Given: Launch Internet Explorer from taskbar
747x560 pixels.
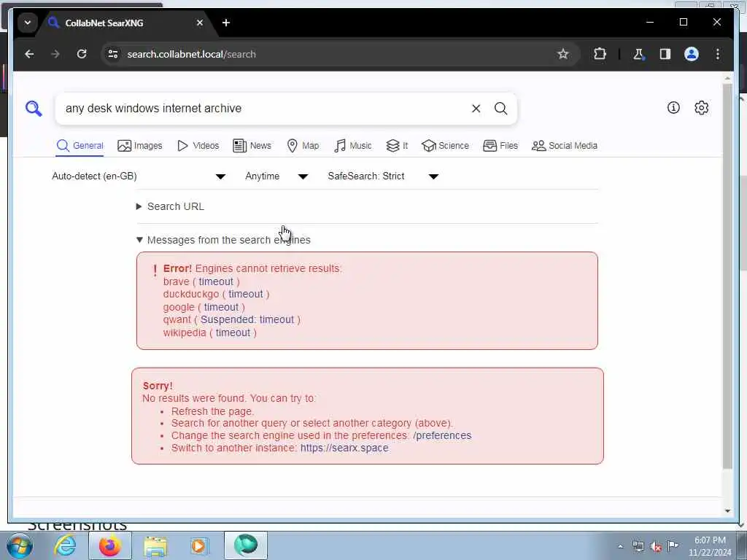Looking at the screenshot, I should point(65,545).
